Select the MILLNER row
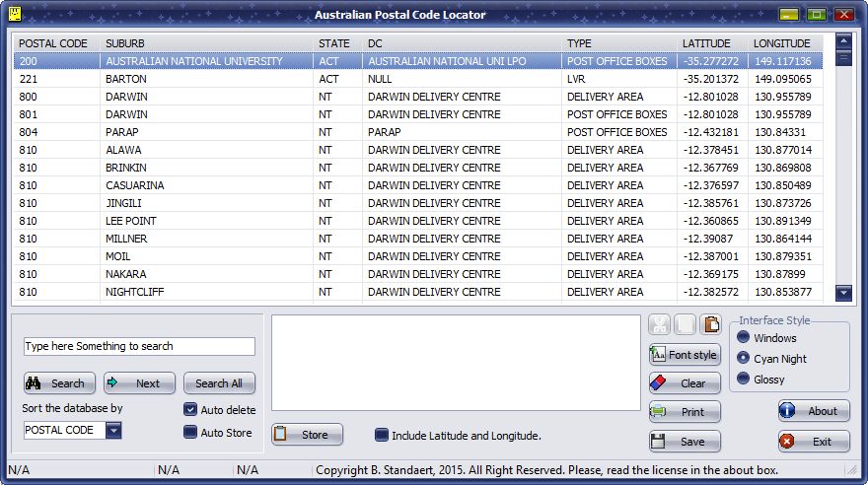 coord(418,238)
